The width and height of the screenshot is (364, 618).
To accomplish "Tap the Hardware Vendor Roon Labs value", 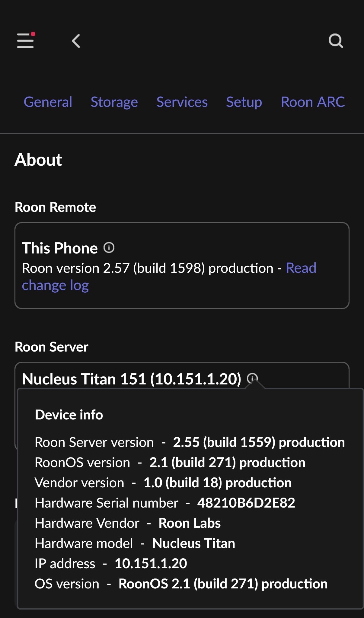I will pos(190,523).
